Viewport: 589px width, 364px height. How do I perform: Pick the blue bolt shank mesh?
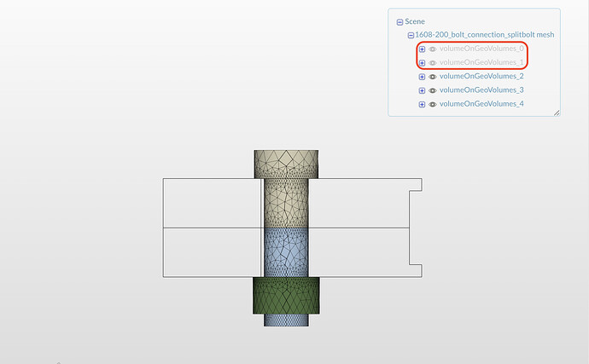tap(286, 252)
